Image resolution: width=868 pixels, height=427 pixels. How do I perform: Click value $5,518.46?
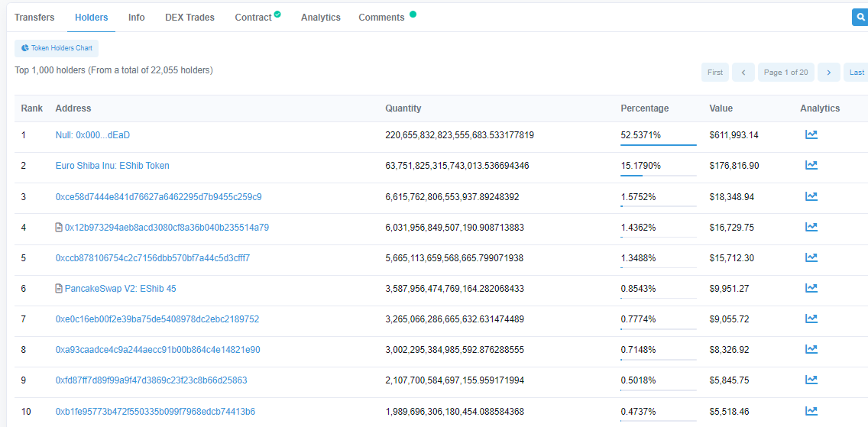[x=729, y=412]
